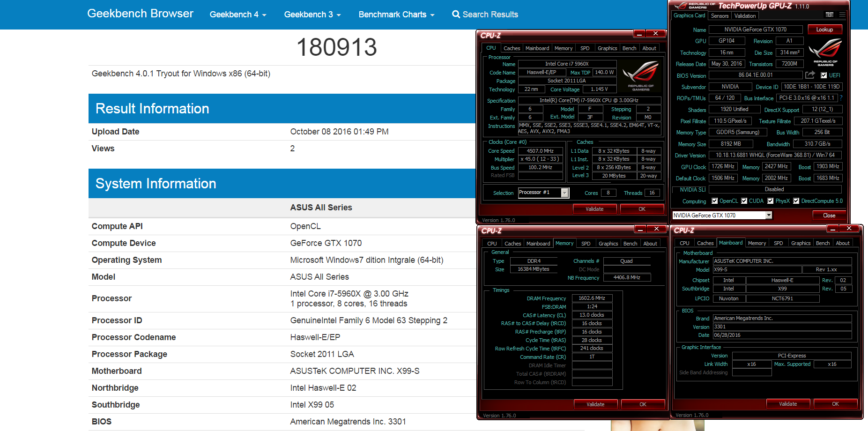Click the BIOS value American Megatrends Inc. 3301

click(348, 422)
